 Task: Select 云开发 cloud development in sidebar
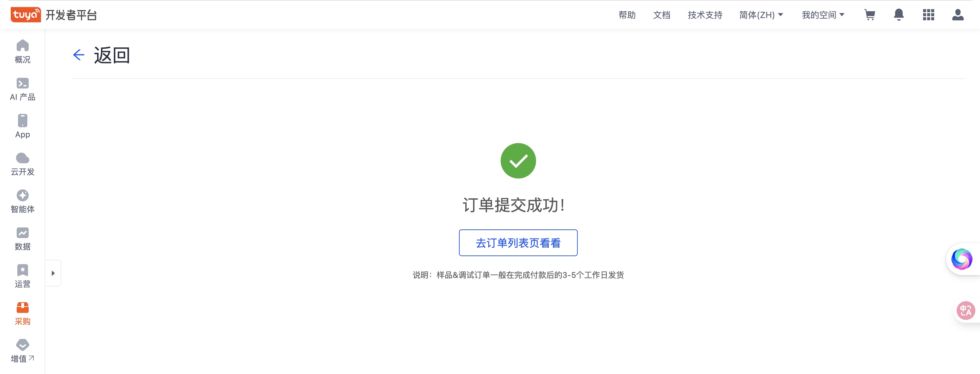point(22,164)
